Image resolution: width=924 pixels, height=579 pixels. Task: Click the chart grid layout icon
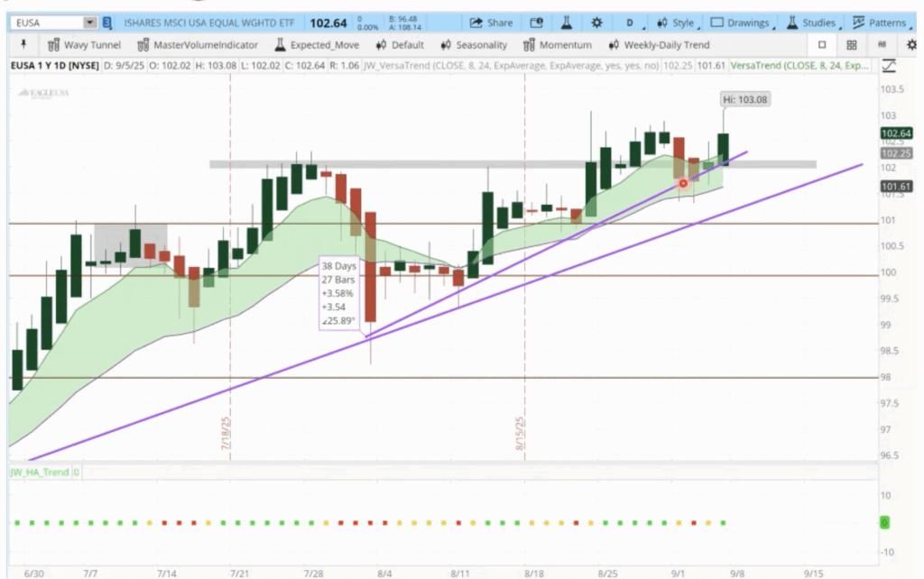852,45
